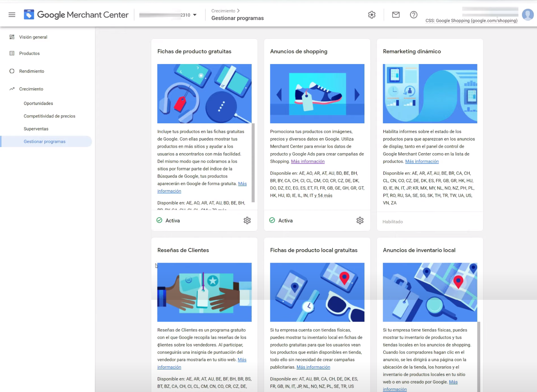Click the Anuncios de inventario local title
This screenshot has height=392, width=537.
coord(419,250)
